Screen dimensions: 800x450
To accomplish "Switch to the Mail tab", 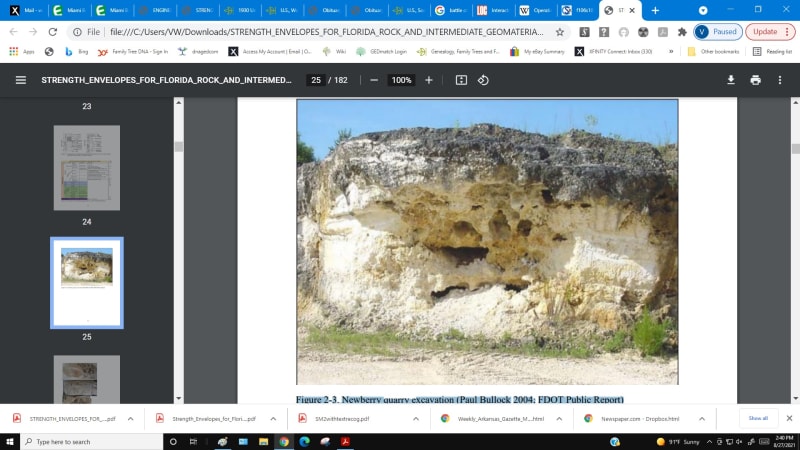I will pos(26,10).
